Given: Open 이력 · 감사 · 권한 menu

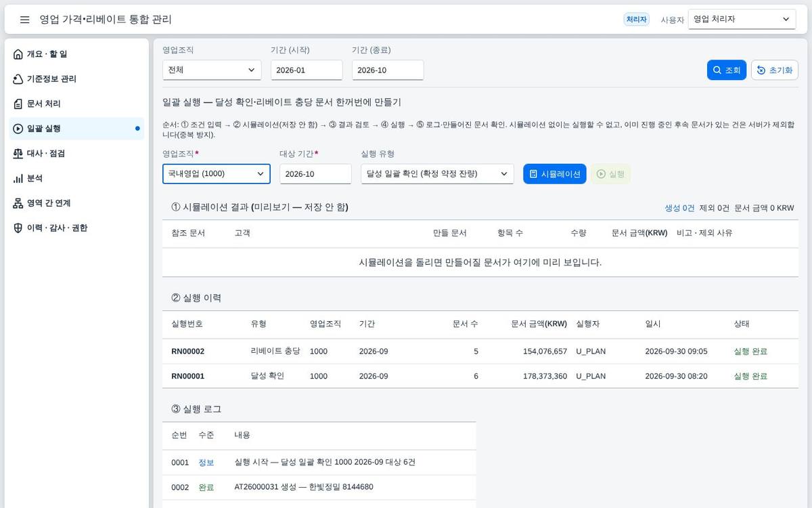Looking at the screenshot, I should 76,228.
